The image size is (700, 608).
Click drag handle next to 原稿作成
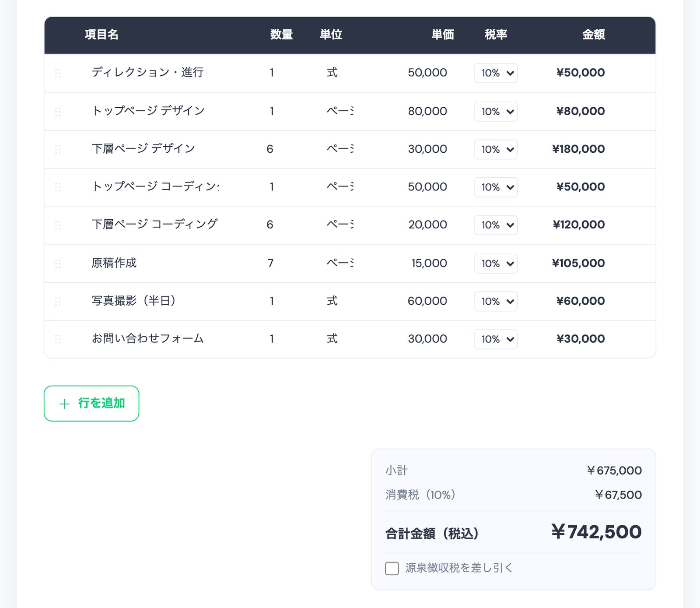[x=58, y=264]
